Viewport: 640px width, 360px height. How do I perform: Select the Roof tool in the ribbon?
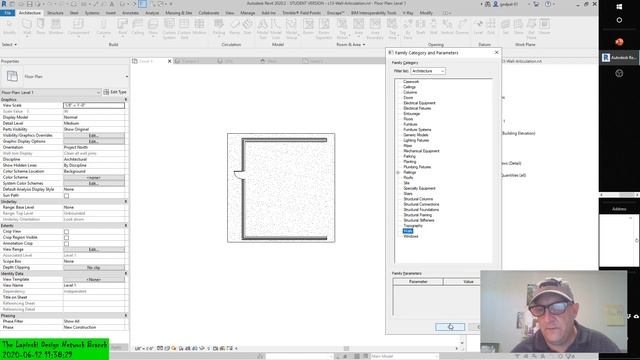coord(122,27)
